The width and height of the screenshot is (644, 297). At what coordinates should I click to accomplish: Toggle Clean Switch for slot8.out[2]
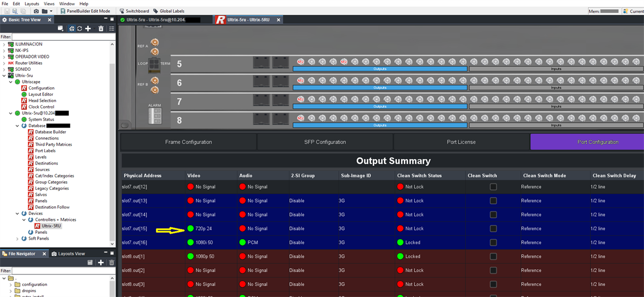pyautogui.click(x=493, y=270)
